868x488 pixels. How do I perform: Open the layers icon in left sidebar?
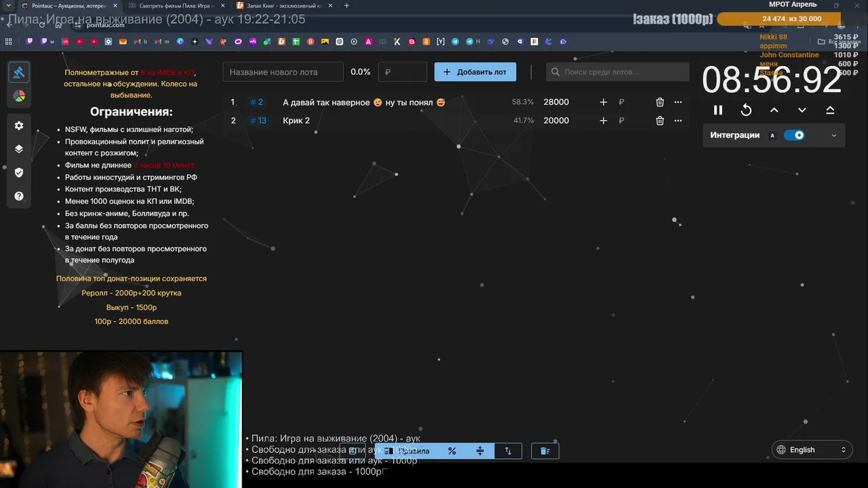point(19,149)
